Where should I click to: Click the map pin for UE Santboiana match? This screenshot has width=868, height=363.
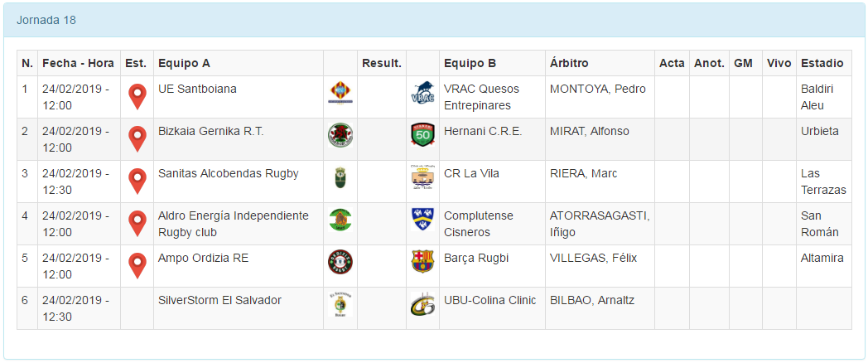137,97
